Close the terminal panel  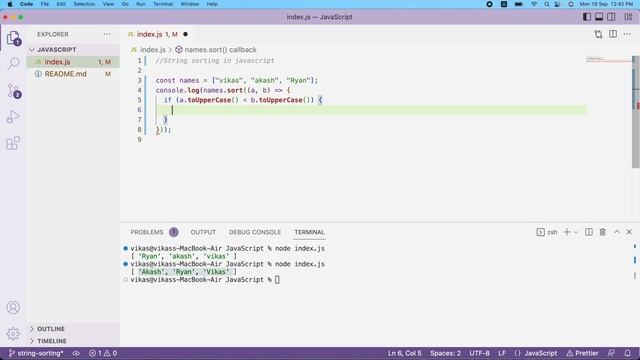point(629,232)
